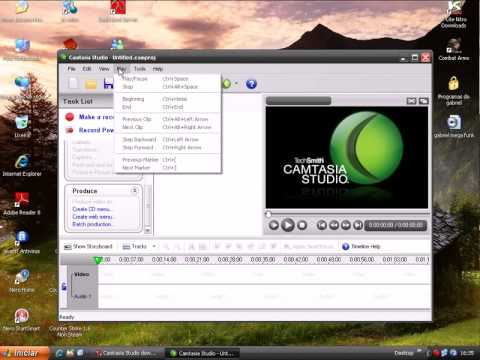The height and width of the screenshot is (360, 480).
Task: Open the Tools menu
Action: [140, 69]
